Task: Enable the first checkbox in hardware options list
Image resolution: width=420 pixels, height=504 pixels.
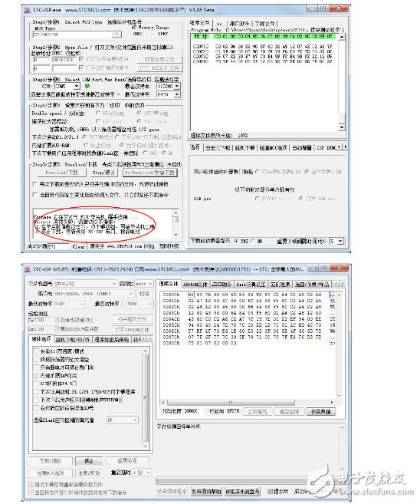Action: click(36, 351)
